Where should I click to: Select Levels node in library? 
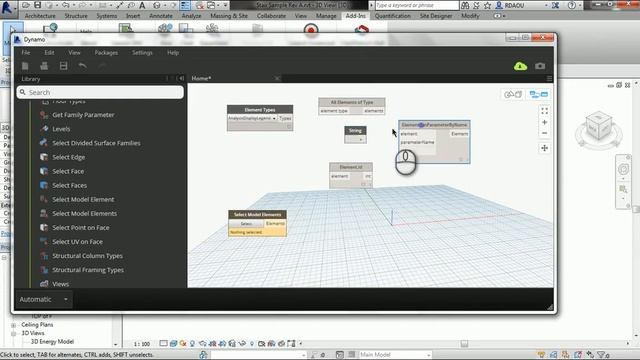click(x=61, y=129)
